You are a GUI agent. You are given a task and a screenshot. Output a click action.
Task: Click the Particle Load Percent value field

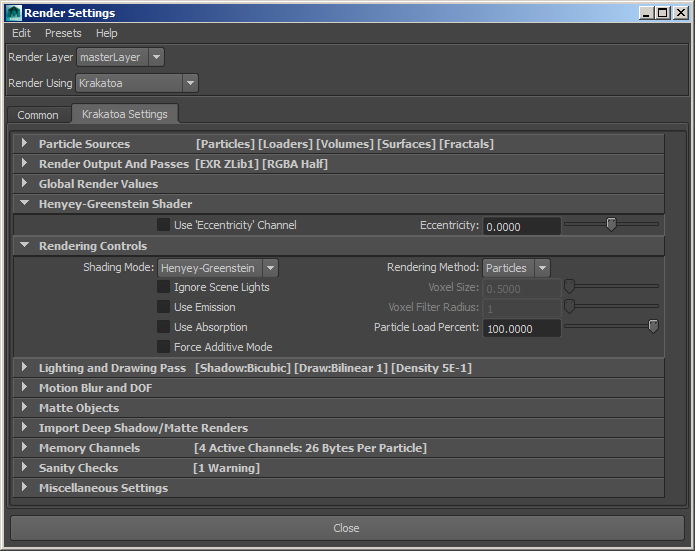522,328
